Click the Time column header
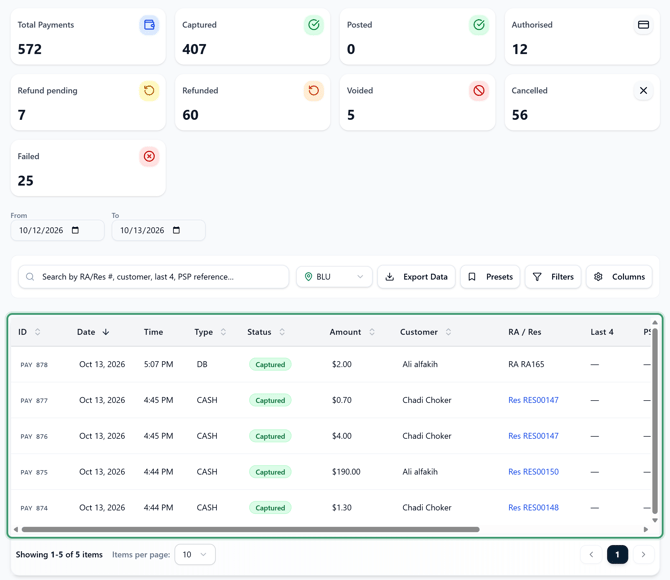The height and width of the screenshot is (580, 670). click(153, 332)
